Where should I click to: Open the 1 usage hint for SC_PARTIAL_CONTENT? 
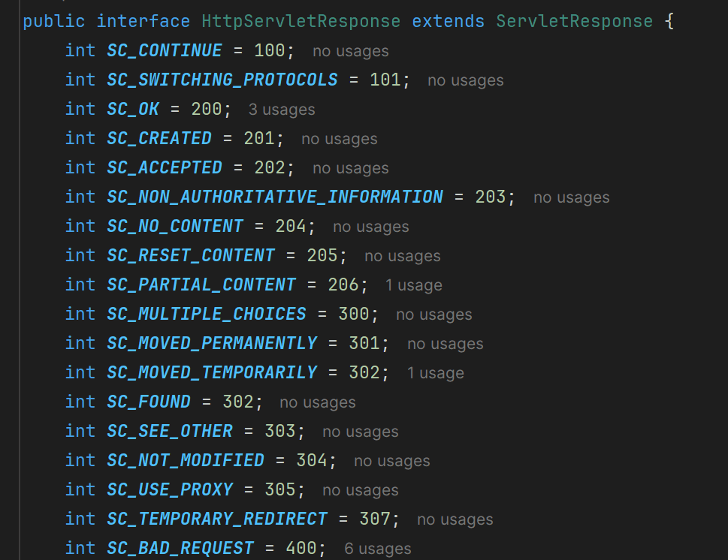[x=413, y=285]
